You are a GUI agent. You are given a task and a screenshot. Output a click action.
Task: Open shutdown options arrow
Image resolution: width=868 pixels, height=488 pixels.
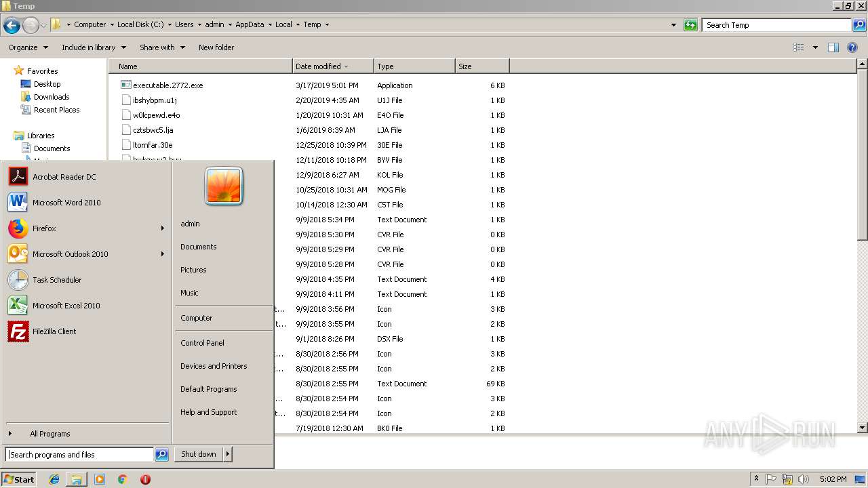(228, 454)
